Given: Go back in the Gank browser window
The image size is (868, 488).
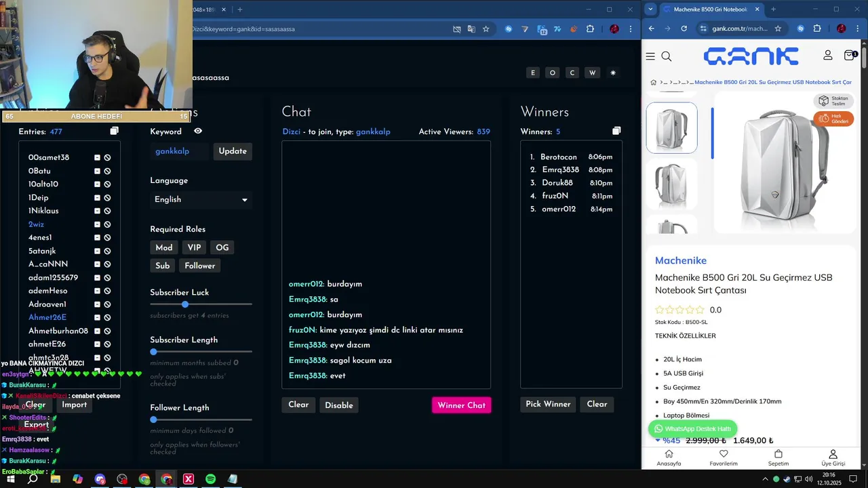Looking at the screenshot, I should tap(651, 28).
